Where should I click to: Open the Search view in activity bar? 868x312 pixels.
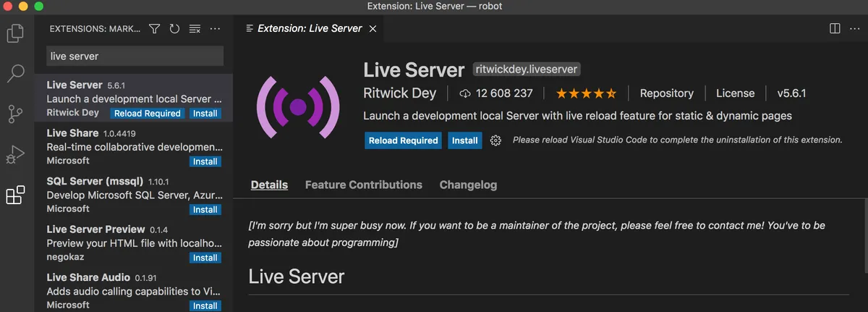[x=15, y=73]
